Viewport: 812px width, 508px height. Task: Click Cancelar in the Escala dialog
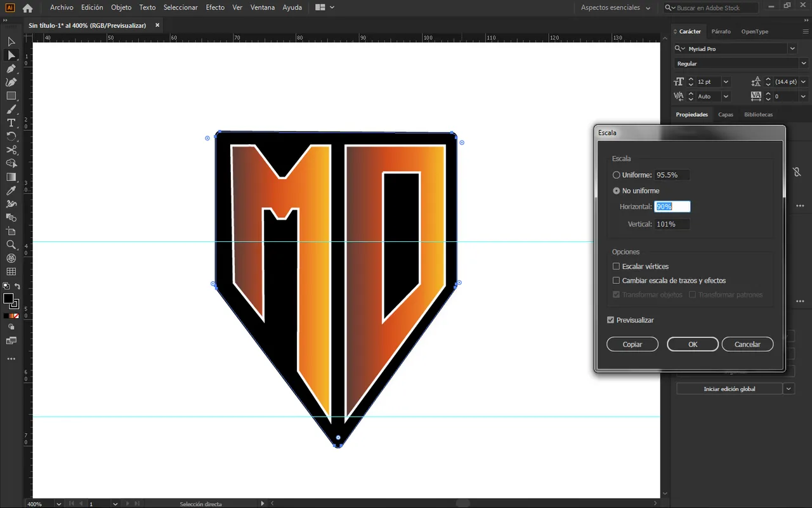[x=747, y=344]
